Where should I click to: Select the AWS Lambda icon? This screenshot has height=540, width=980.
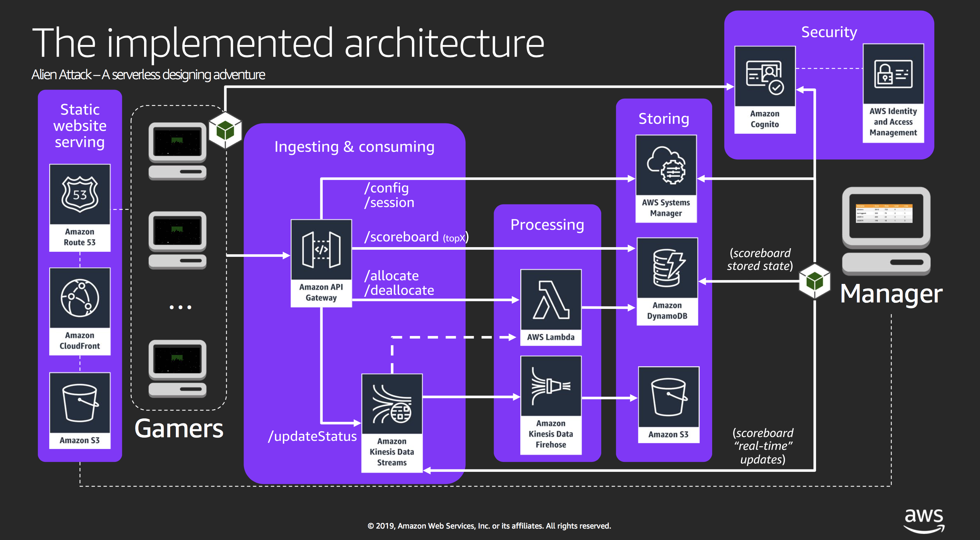551,300
